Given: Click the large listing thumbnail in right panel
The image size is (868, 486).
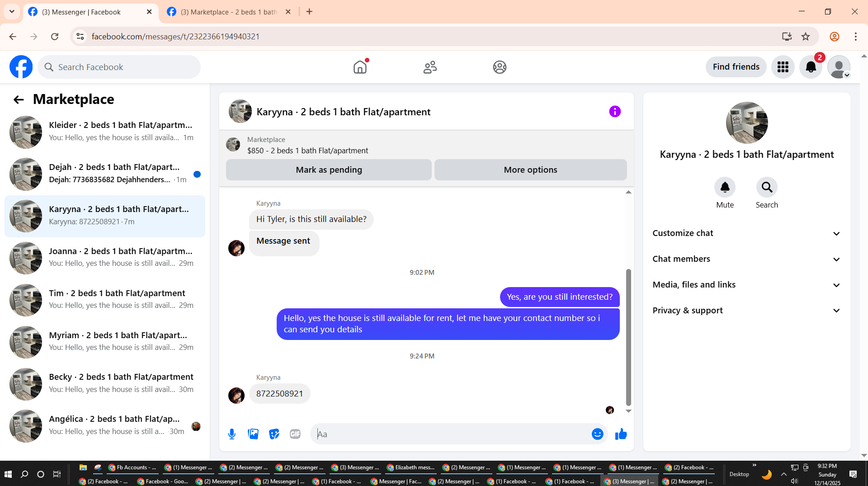Looking at the screenshot, I should click(x=747, y=123).
